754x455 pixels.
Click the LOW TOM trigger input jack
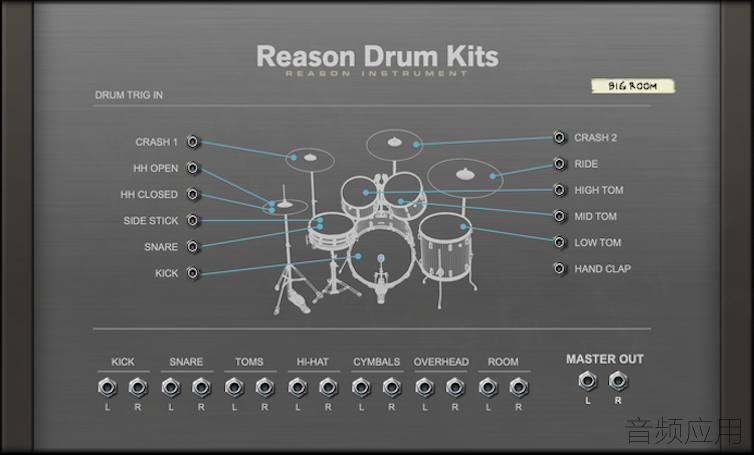(x=559, y=242)
